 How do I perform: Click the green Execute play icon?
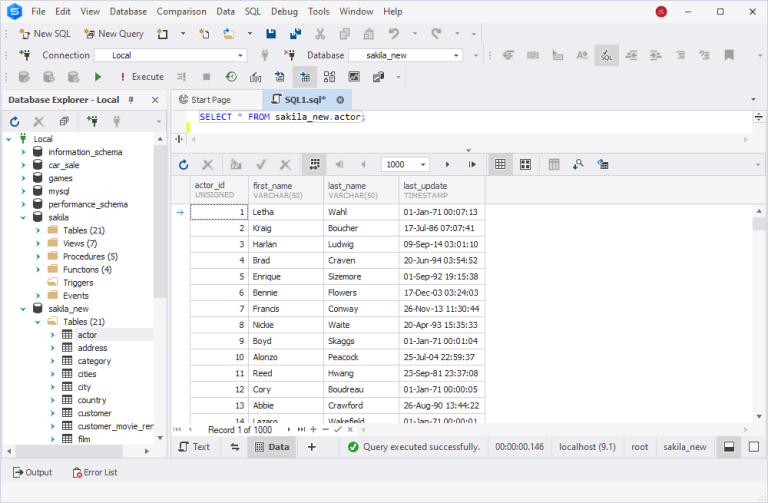point(98,76)
